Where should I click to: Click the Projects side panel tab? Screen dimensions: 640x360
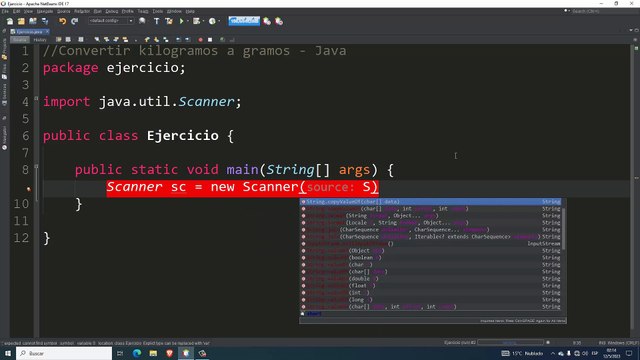pyautogui.click(x=4, y=48)
